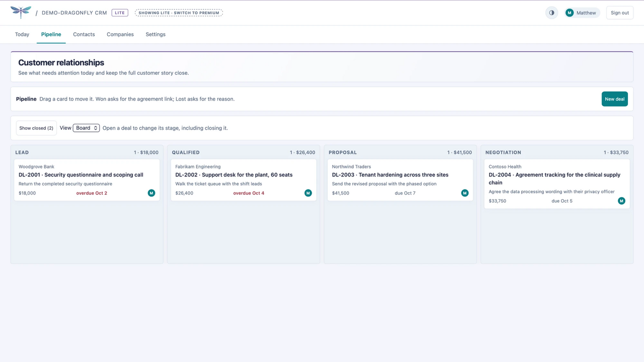Show closed deals button
The height and width of the screenshot is (362, 644).
pyautogui.click(x=36, y=128)
